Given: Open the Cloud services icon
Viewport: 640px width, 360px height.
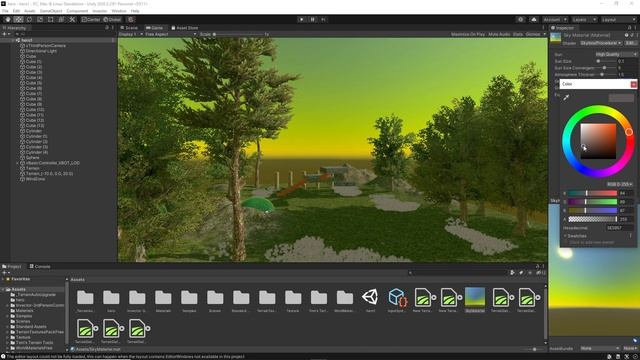Looking at the screenshot, I should coord(534,19).
